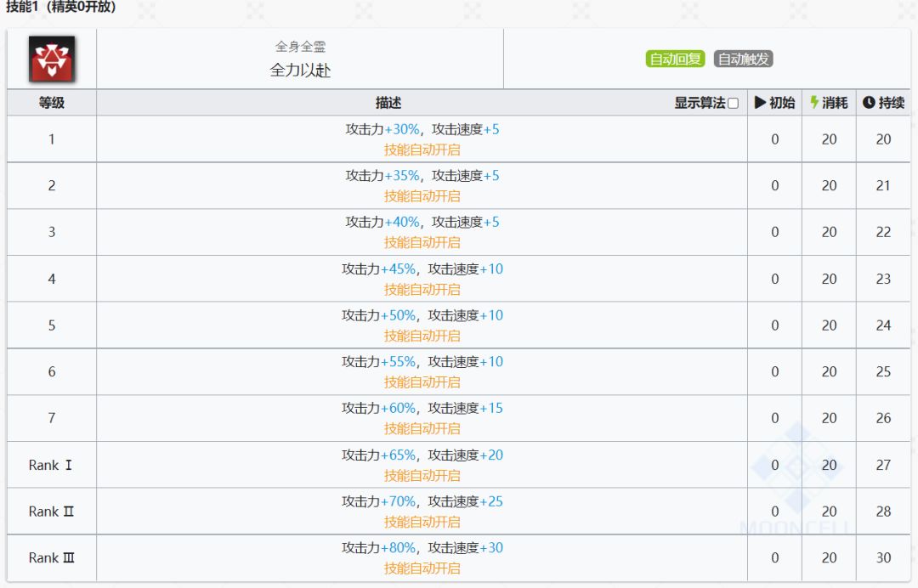
Task: Click the red 全力以赴 skill icon
Action: pyautogui.click(x=52, y=59)
